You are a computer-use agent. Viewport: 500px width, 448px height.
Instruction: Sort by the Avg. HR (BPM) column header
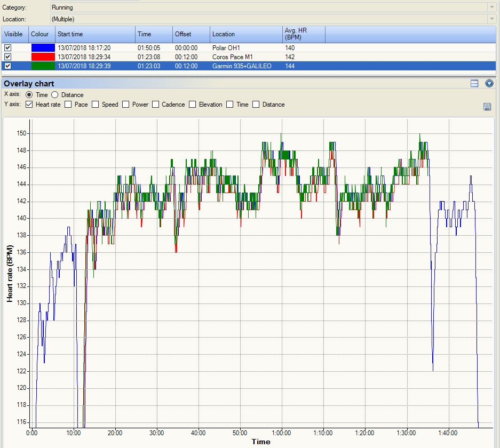[x=304, y=34]
